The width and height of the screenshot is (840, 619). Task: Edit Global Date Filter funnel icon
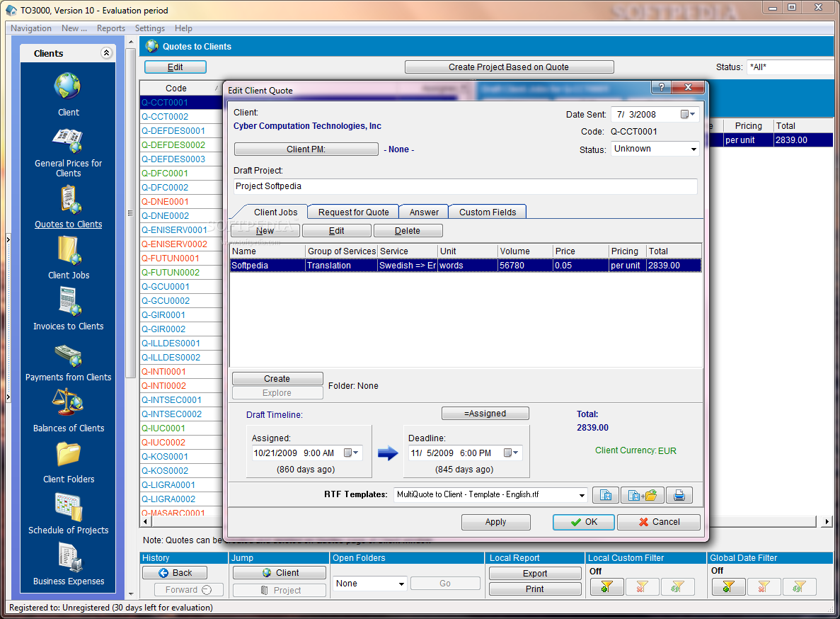tap(799, 587)
